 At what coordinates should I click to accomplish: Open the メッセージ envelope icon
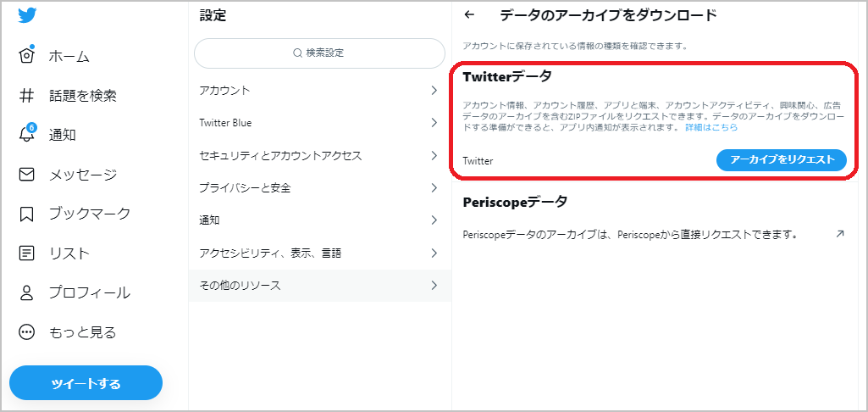pyautogui.click(x=26, y=175)
